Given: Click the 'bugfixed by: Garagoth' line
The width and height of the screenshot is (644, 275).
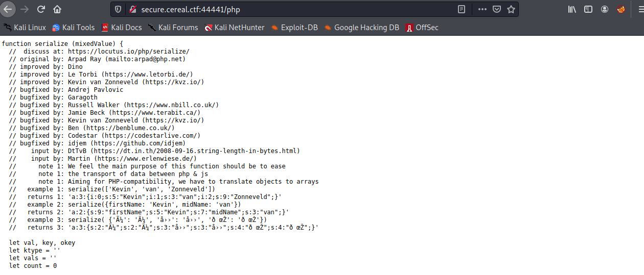Looking at the screenshot, I should (53, 97).
